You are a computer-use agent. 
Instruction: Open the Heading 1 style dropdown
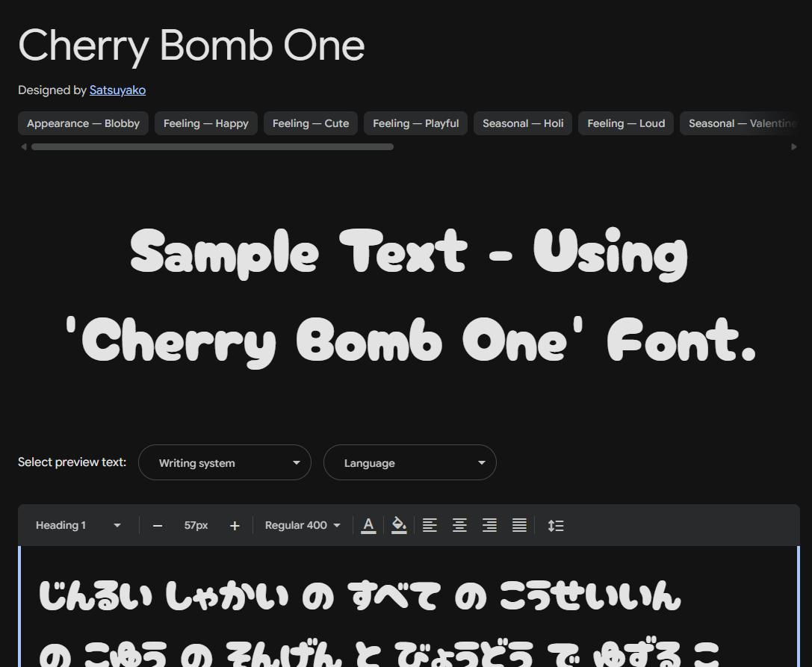[78, 525]
